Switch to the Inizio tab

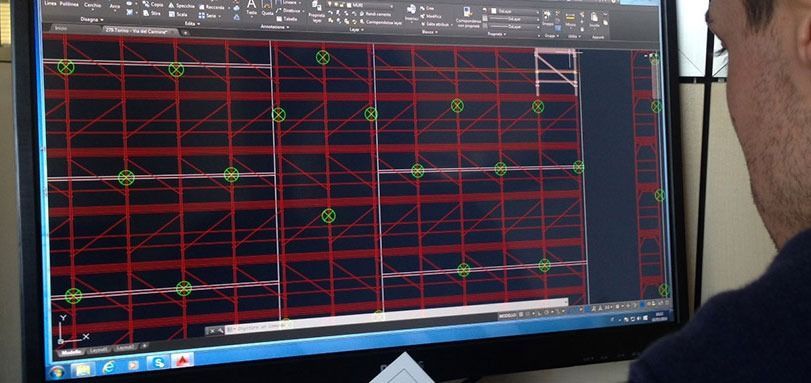click(61, 28)
